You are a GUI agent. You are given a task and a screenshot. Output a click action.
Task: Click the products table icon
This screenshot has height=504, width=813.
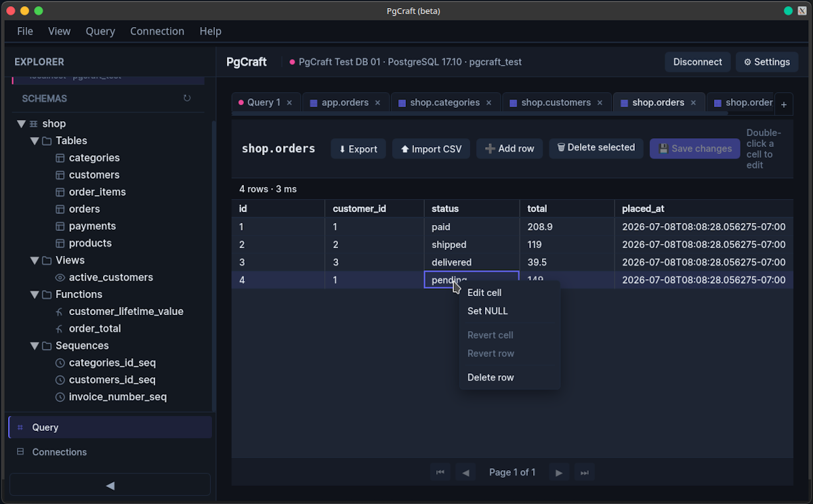point(60,243)
